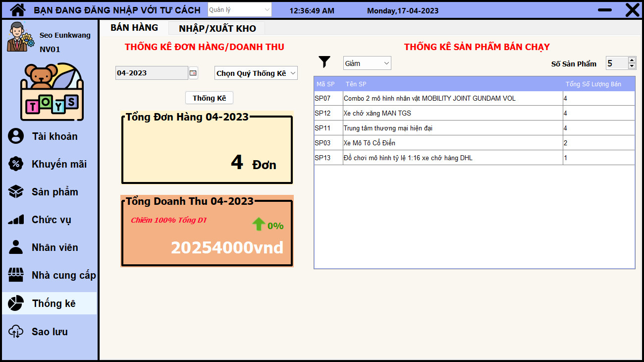The width and height of the screenshot is (644, 362).
Task: Click the 04-2023 month input field
Action: [x=152, y=73]
